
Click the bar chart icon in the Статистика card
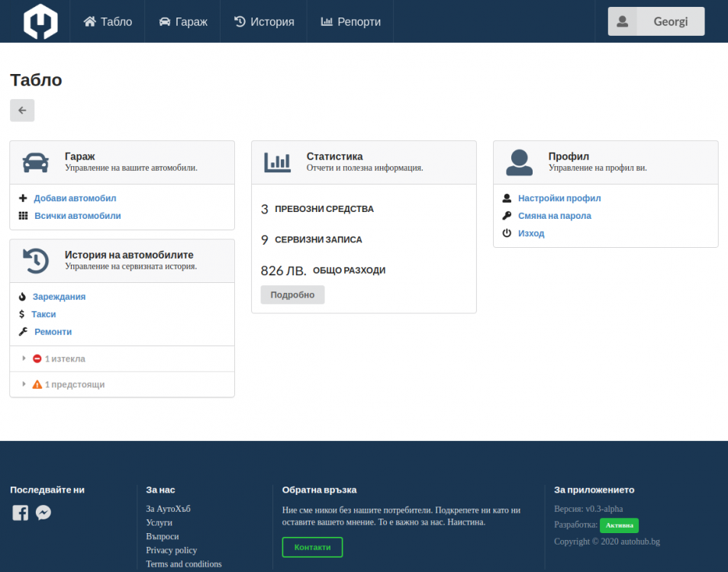click(x=277, y=162)
